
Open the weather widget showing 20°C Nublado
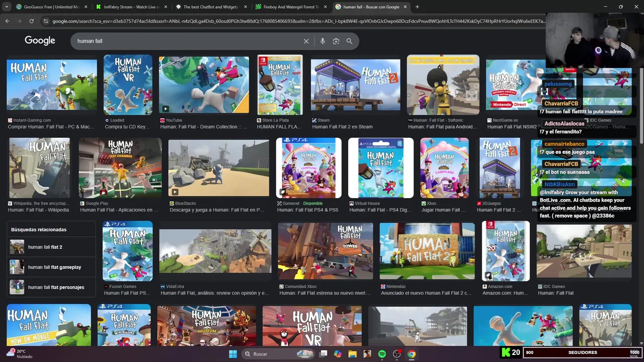20,354
